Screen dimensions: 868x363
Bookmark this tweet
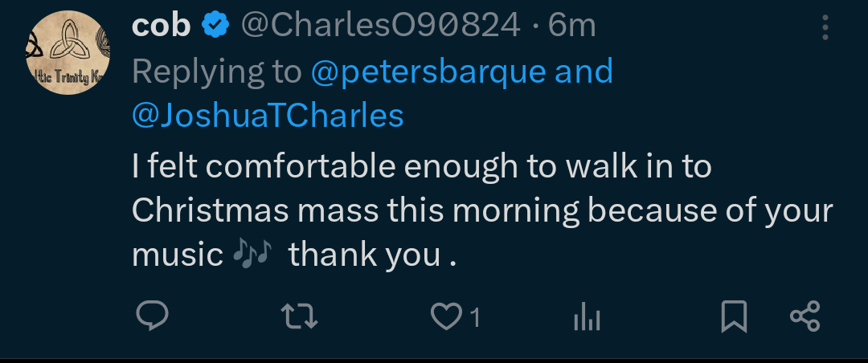[733, 317]
